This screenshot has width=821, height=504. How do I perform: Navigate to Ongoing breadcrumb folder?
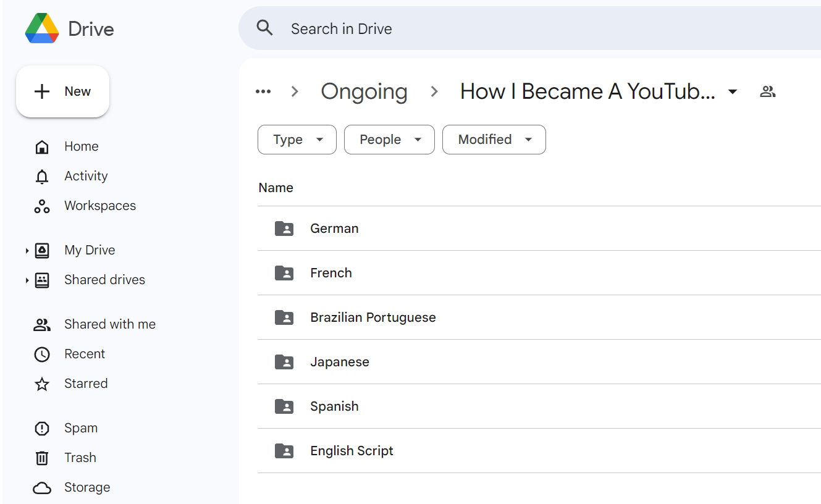364,91
